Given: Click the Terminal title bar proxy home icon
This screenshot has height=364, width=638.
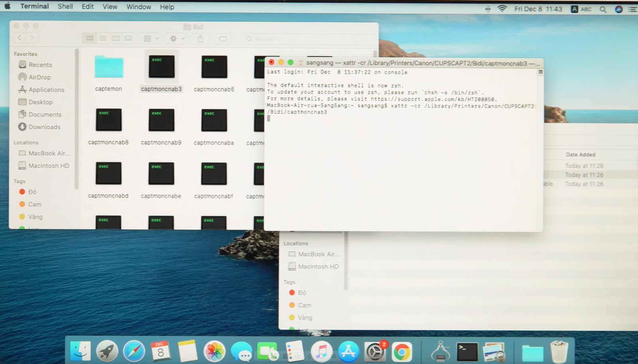Looking at the screenshot, I should [300, 63].
